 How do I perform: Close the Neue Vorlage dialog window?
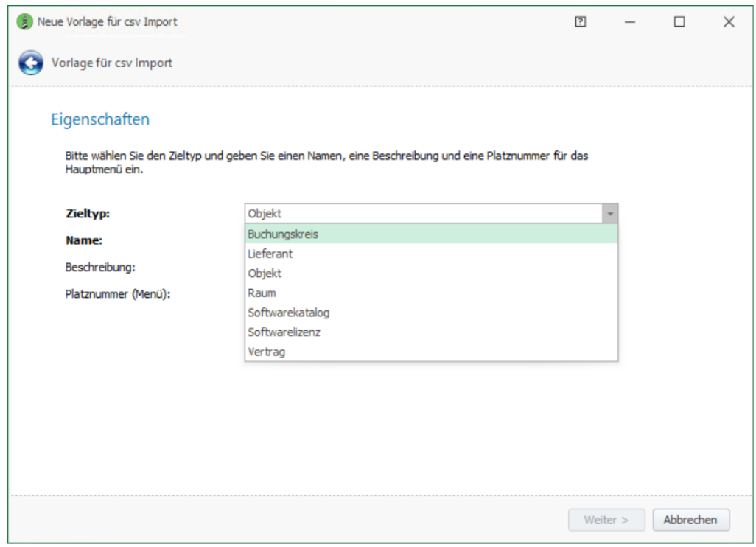click(729, 22)
